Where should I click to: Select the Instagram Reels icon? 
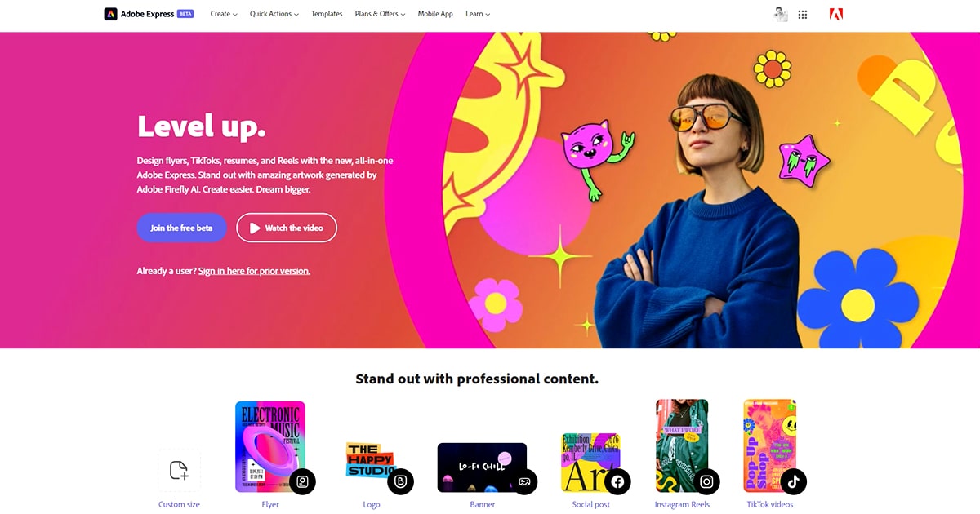coord(706,481)
